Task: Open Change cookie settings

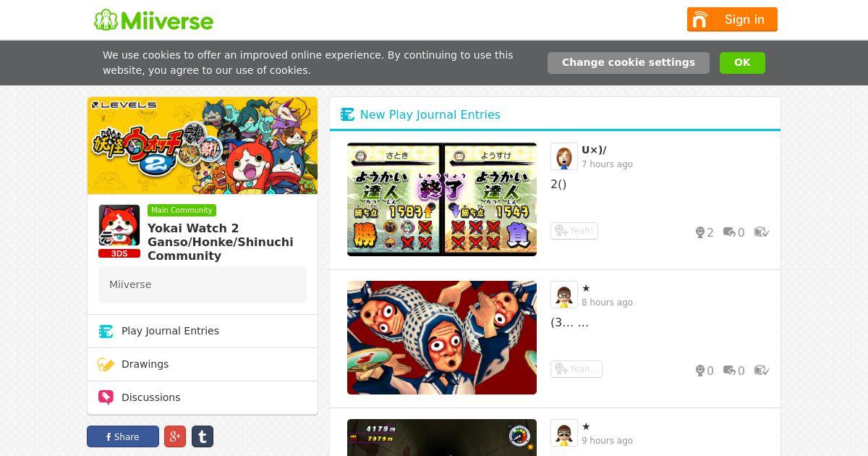Action: [x=629, y=62]
